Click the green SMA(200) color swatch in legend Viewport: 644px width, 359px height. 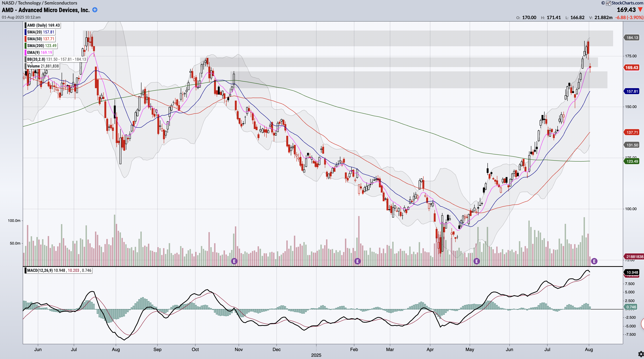25,46
